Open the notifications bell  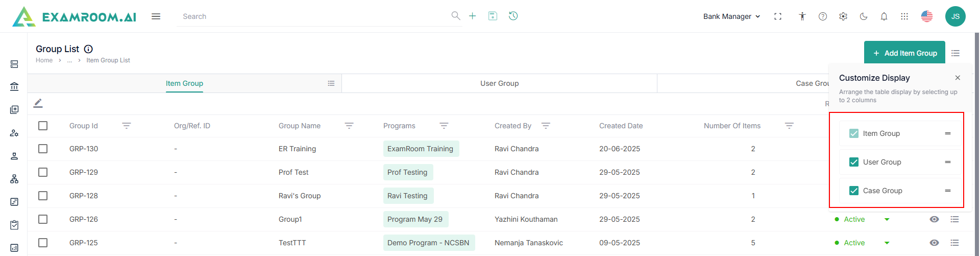(884, 16)
